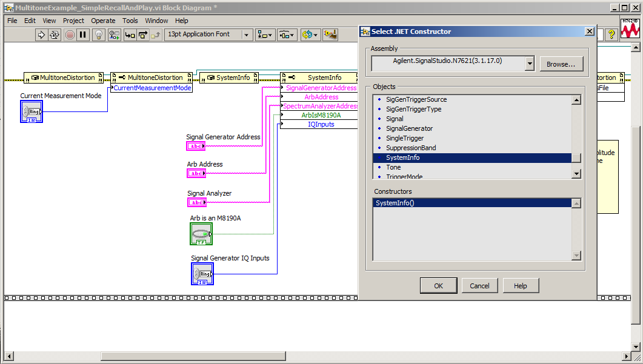
Task: Click the Run Continuously icon
Action: tap(55, 35)
